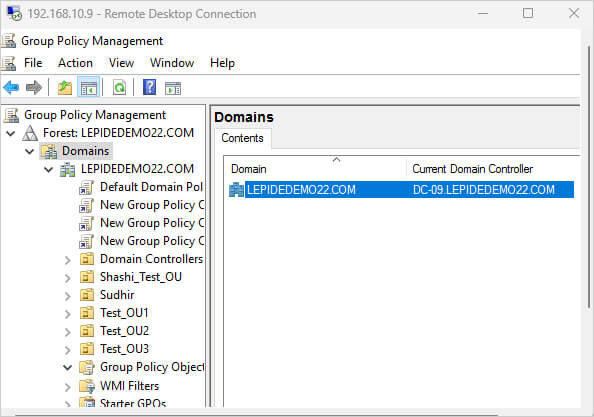Click the Shashi_Test_OU folder icon
Image resolution: width=594 pixels, height=417 pixels.
tap(87, 277)
